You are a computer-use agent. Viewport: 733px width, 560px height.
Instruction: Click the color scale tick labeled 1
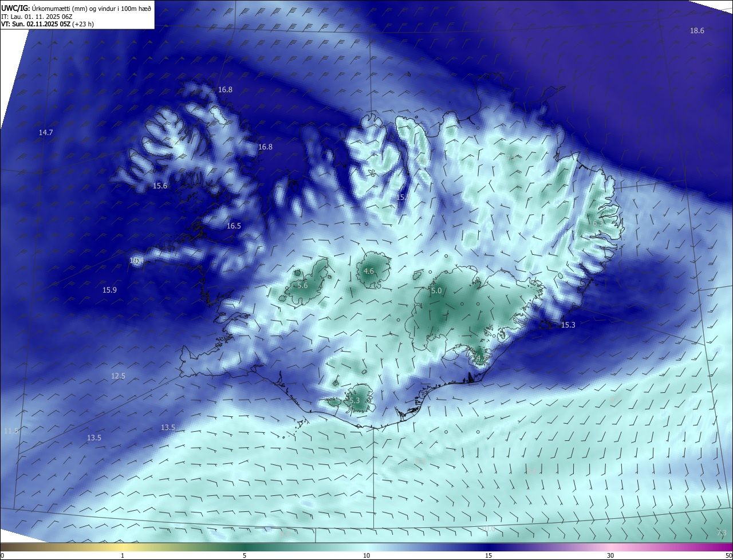(x=123, y=555)
